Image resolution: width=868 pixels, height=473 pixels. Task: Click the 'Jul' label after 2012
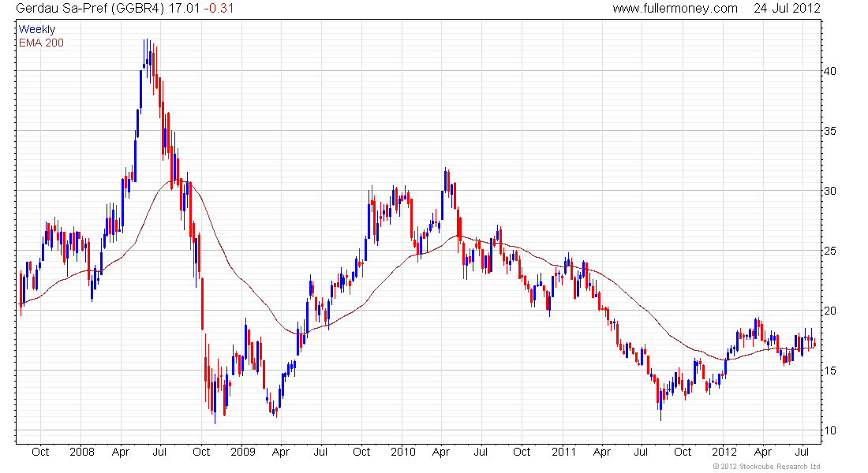click(x=802, y=452)
